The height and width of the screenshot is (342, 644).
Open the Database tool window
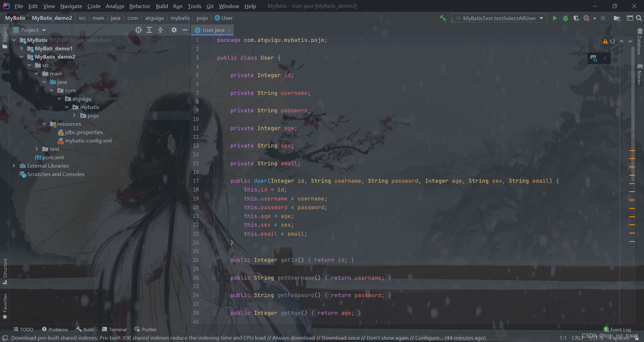(x=639, y=42)
